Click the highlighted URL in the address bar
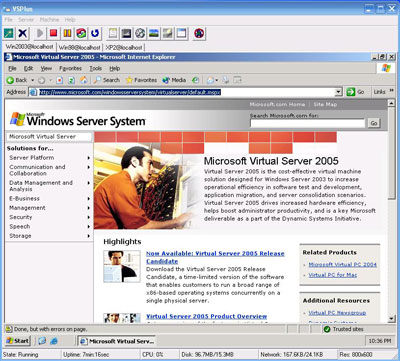The image size is (400, 361). click(130, 92)
